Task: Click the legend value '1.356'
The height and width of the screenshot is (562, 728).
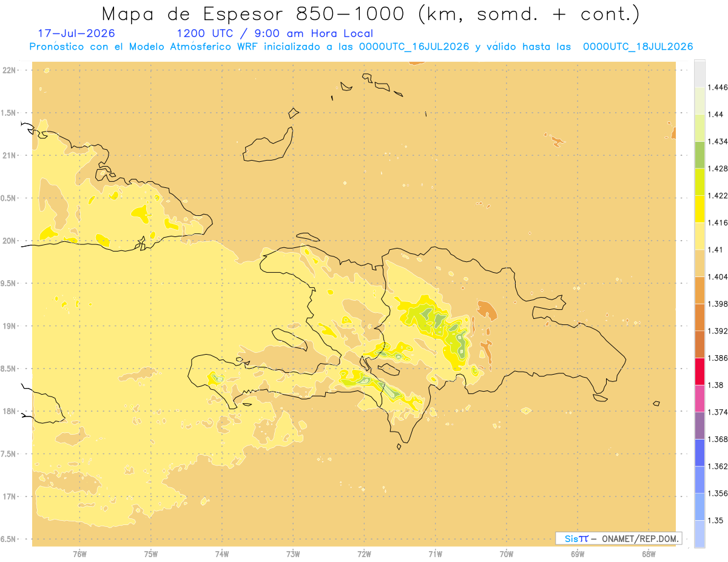Action: (718, 493)
